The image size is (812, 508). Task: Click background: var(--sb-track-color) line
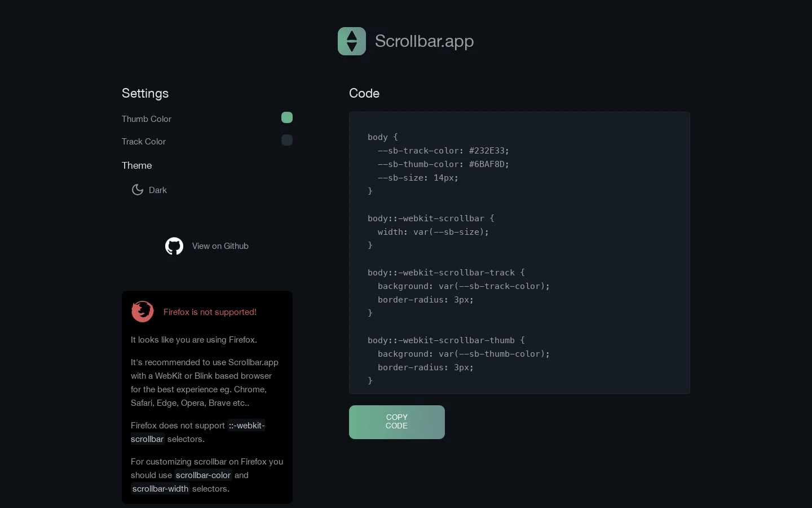(x=464, y=286)
